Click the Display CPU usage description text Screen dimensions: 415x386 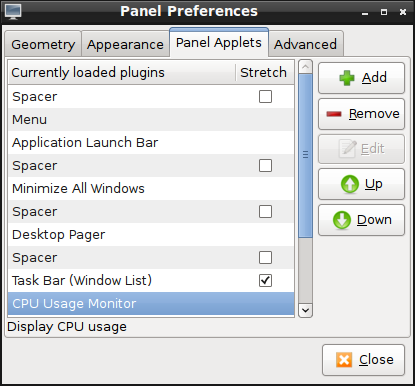[67, 327]
